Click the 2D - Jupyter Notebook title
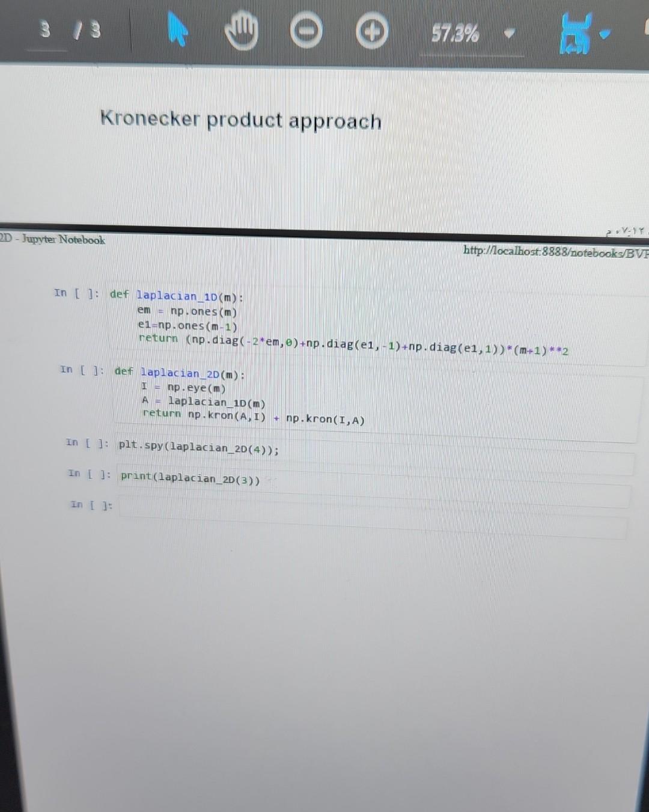 tap(52, 240)
